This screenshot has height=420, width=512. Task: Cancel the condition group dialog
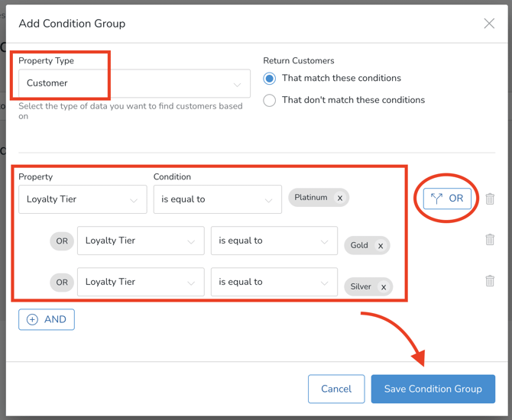[x=336, y=389]
